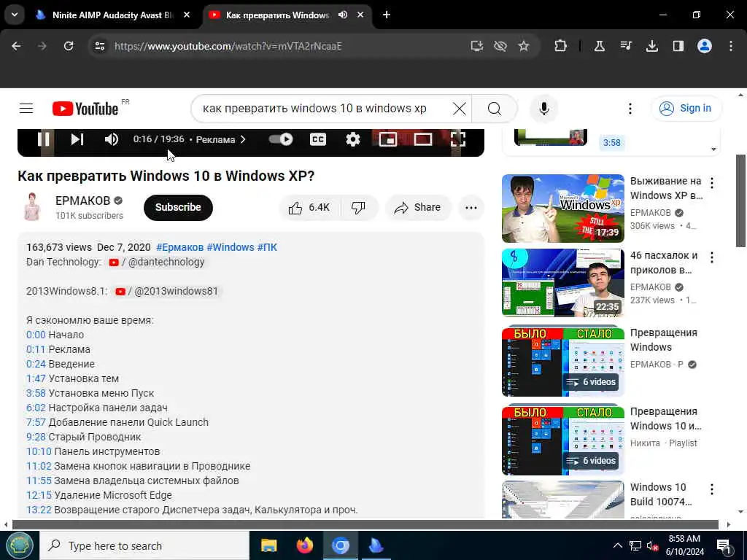This screenshot has height=560, width=747.
Task: Toggle closed captions (CC) button
Action: pos(318,139)
